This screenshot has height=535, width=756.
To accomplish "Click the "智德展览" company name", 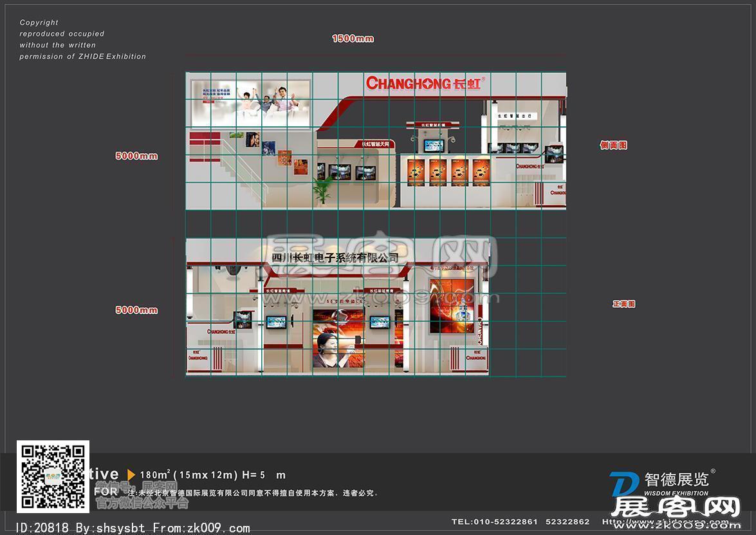I will 677,479.
